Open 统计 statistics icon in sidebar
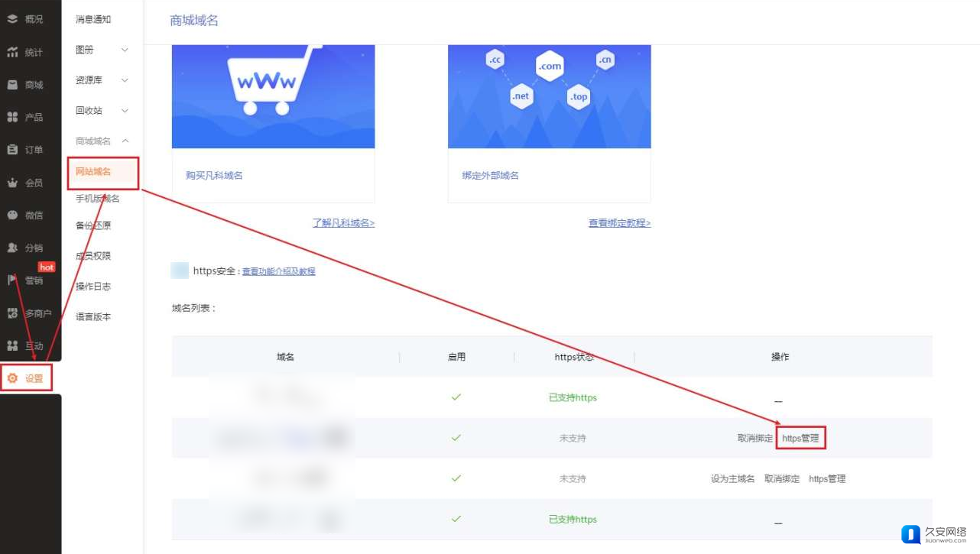The image size is (980, 554). pos(12,52)
